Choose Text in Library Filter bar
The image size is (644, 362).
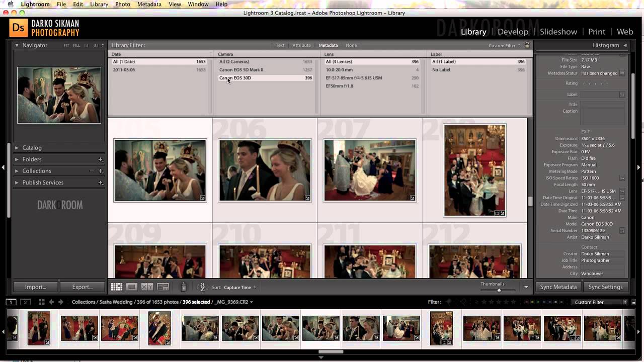(x=280, y=45)
